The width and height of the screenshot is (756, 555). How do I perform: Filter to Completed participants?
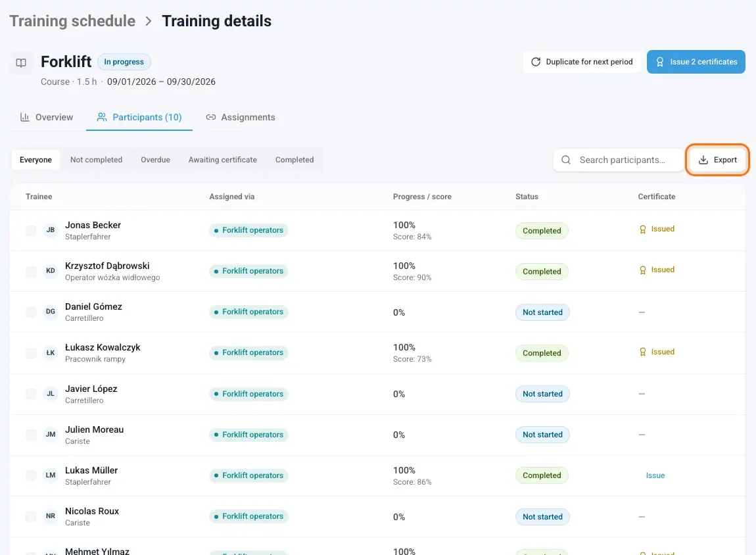click(295, 160)
